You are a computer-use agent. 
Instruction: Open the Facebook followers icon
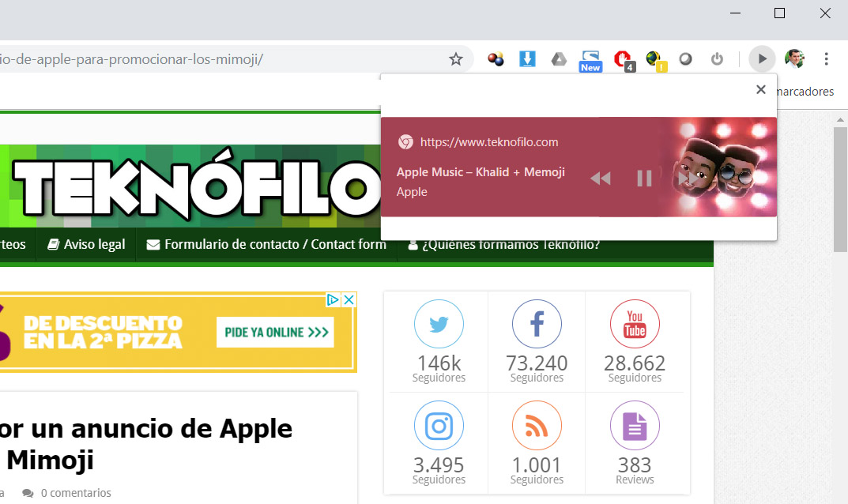click(x=537, y=324)
